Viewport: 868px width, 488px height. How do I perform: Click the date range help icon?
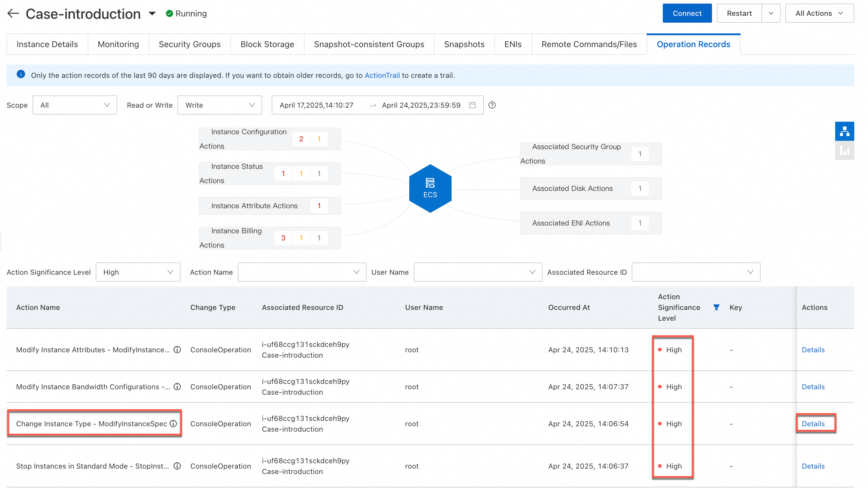coord(492,105)
